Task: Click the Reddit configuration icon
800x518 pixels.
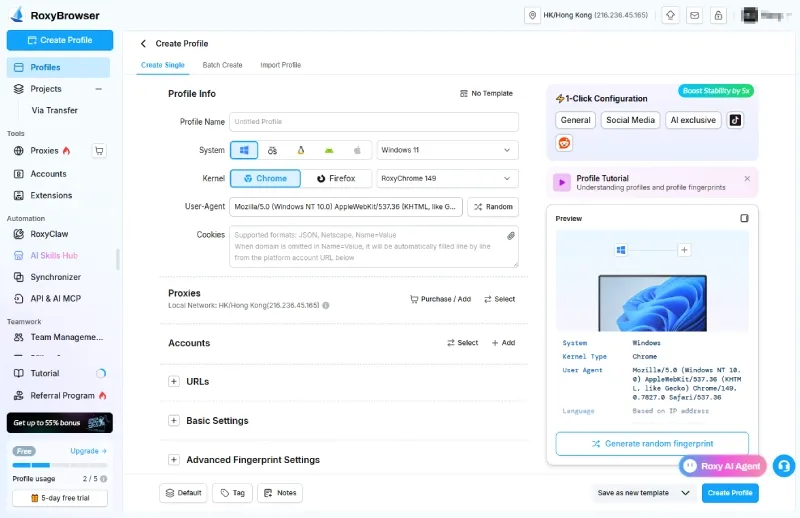Action: 564,143
